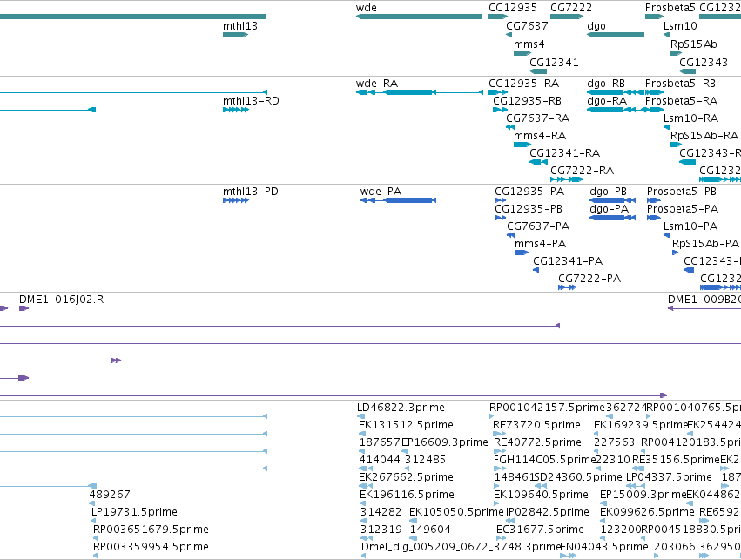Select the RP003359954.5prime EST label
The image size is (741, 560).
click(151, 547)
